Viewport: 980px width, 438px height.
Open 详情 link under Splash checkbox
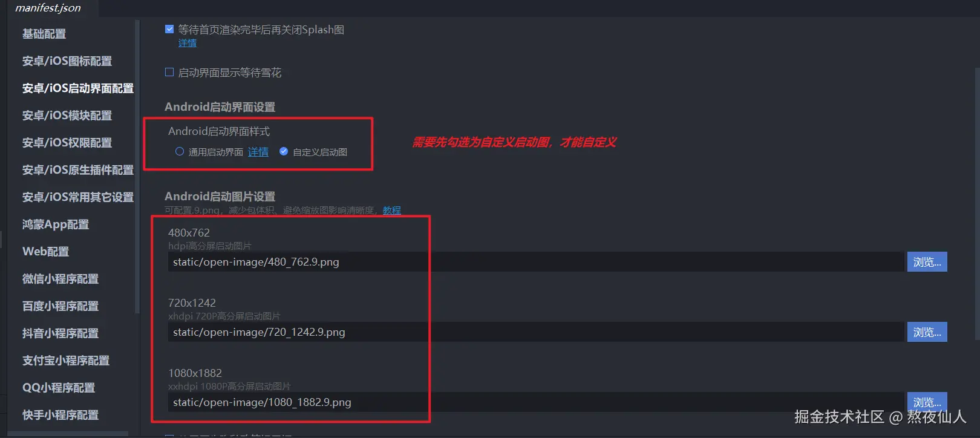[188, 43]
